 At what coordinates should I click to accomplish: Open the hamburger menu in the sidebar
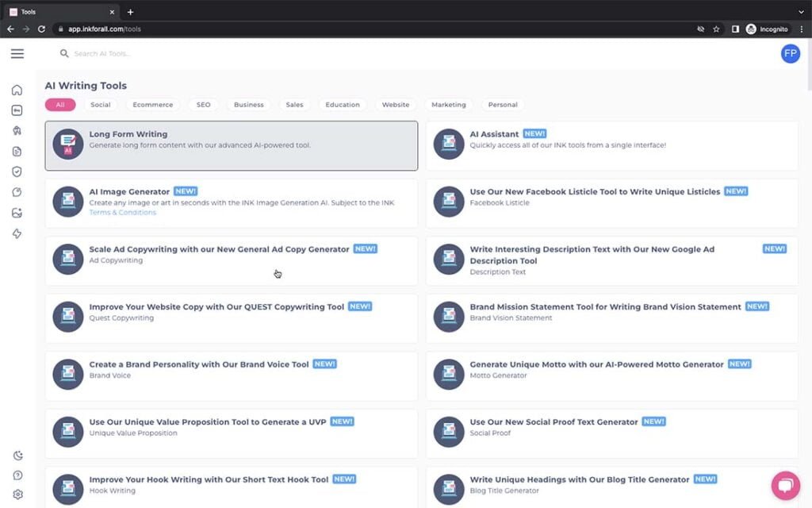(17, 53)
